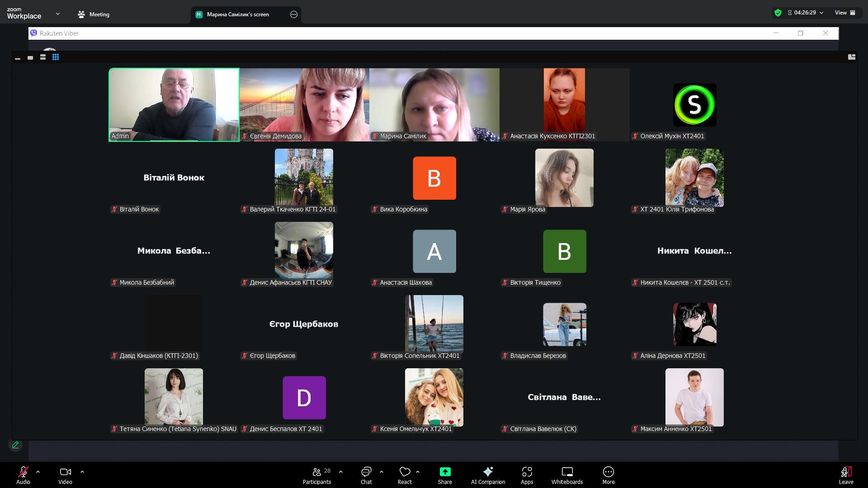The image size is (868, 488).
Task: Click the annotation pencil icon
Action: [15, 445]
